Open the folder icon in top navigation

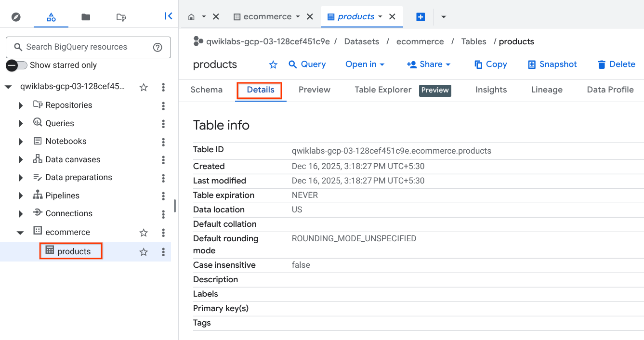(x=86, y=16)
